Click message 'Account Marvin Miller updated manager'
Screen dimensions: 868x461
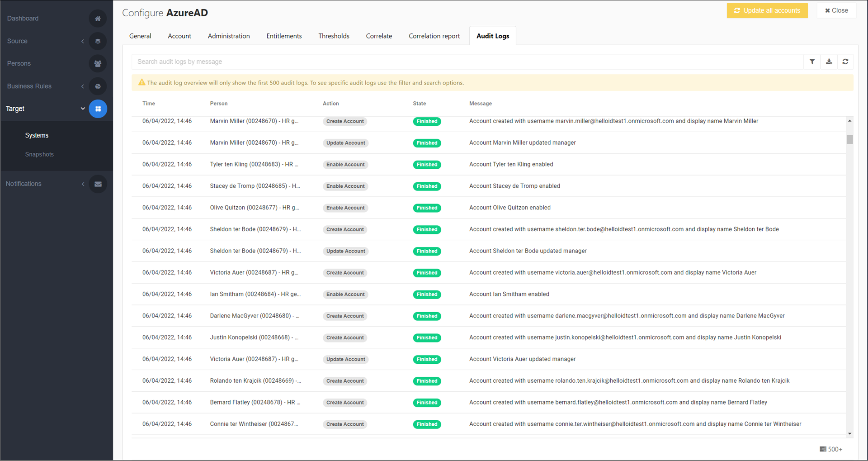[523, 143]
